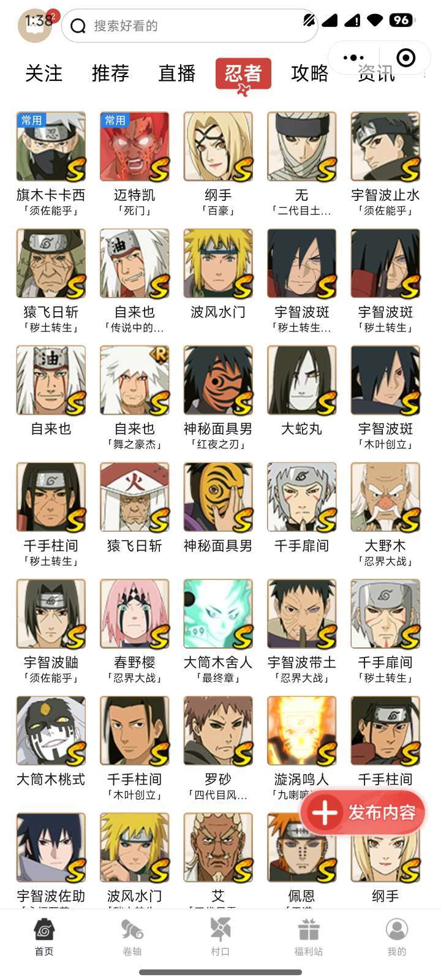Open the mini-program three-dots menu
441x980 pixels.
[x=353, y=58]
